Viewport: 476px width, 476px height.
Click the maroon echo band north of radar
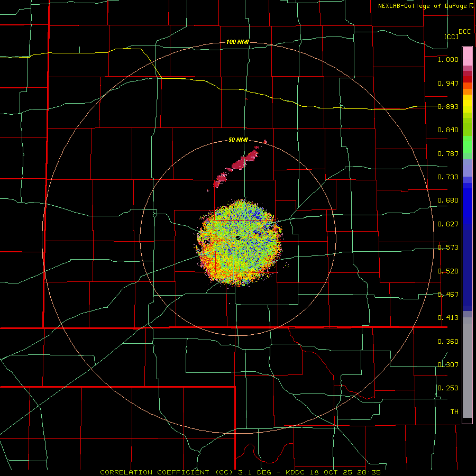pyautogui.click(x=239, y=166)
